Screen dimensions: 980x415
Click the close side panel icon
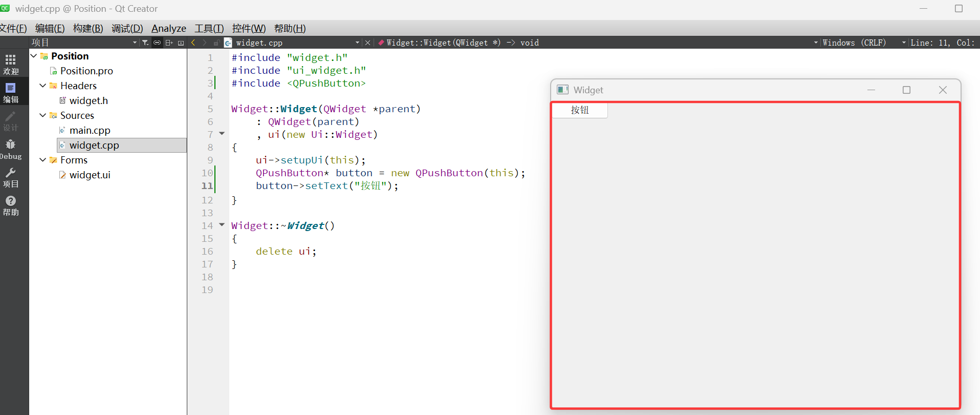coord(181,43)
